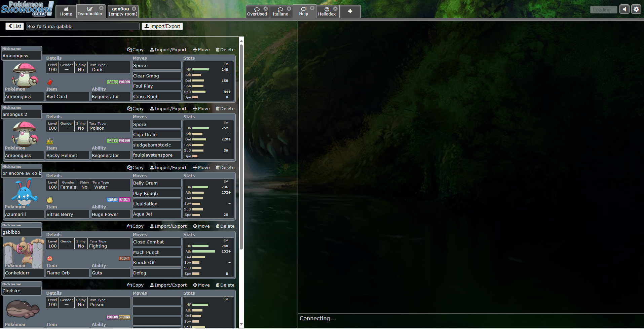Click the Pokémon Showdown logo
This screenshot has height=329, width=644.
pyautogui.click(x=27, y=9)
